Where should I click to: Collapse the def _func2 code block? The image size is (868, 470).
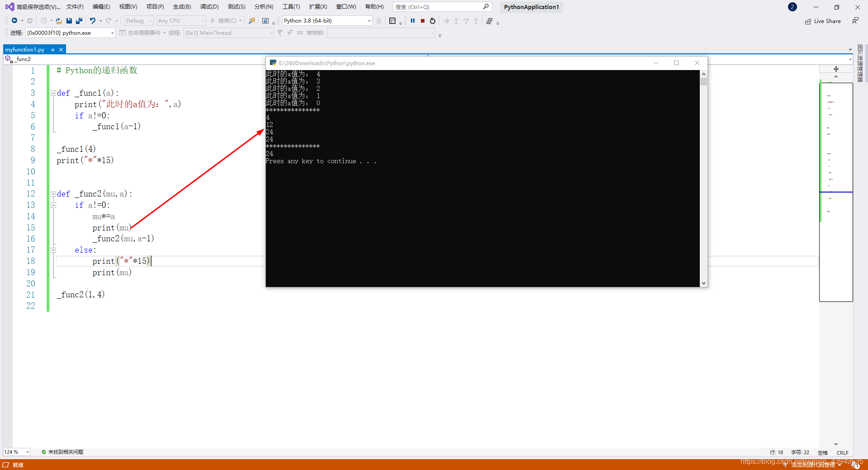(53, 194)
